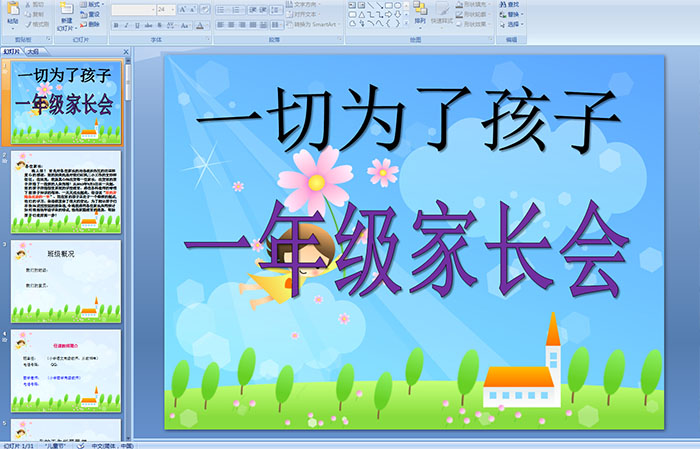Click Shape Fill (形状填充) color button

472,4
